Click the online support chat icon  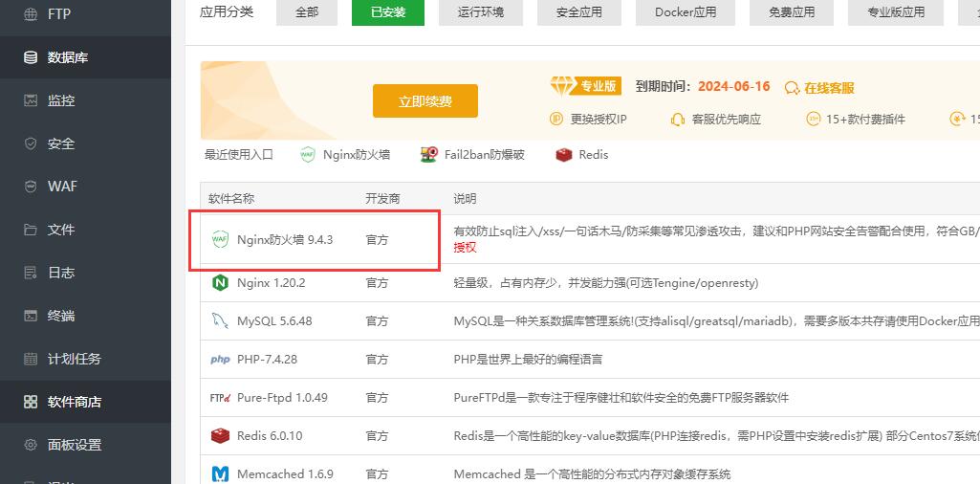(x=792, y=88)
